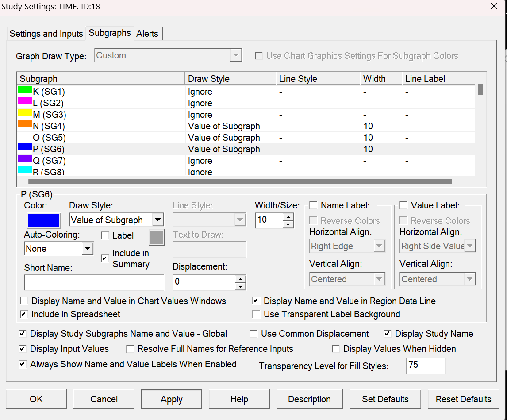Open the Draw Style dropdown
Viewport: 507px width, 420px height.
point(157,220)
